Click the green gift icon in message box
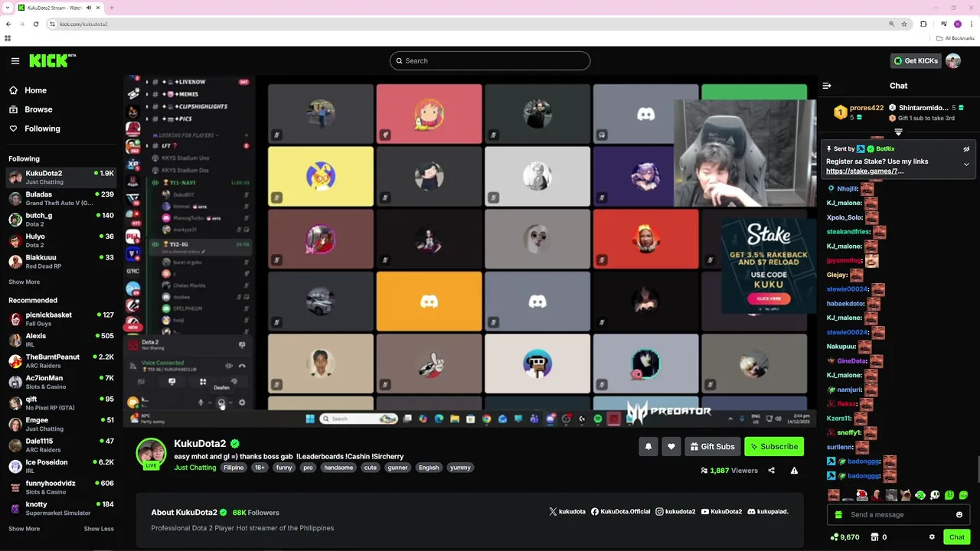The height and width of the screenshot is (551, 980). (838, 515)
